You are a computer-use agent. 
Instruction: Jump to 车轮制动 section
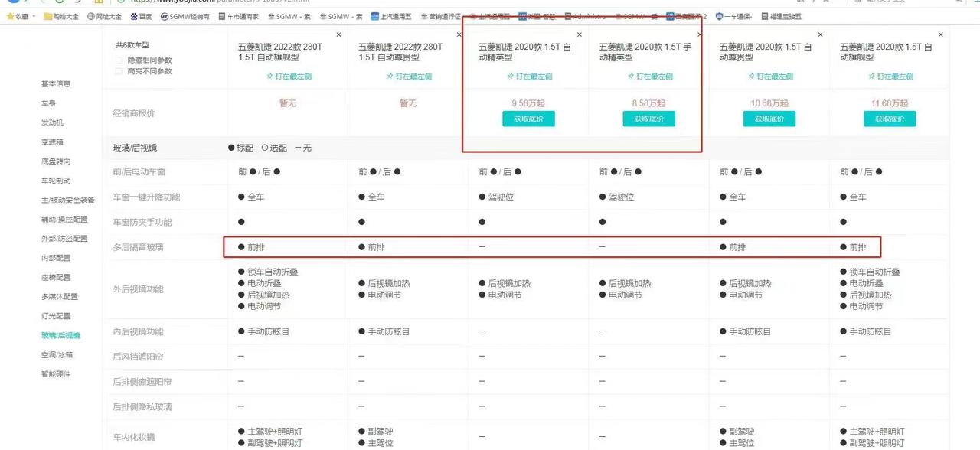tap(56, 181)
